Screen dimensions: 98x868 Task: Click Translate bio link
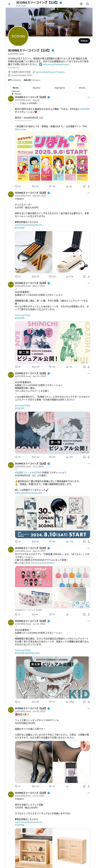[x=14, y=67]
